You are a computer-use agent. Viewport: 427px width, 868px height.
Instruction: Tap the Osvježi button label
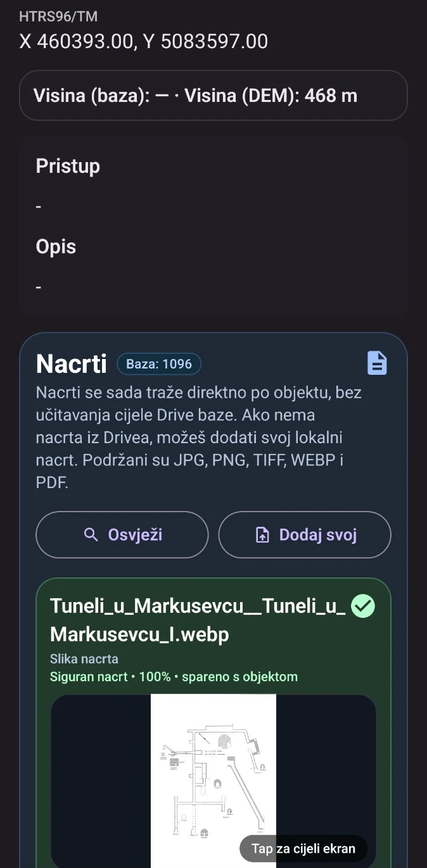(x=135, y=535)
